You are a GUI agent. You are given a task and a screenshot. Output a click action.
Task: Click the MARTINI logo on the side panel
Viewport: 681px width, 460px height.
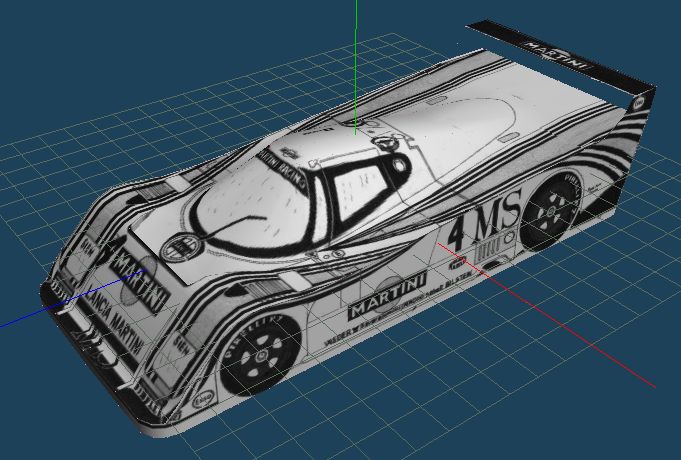pyautogui.click(x=388, y=295)
